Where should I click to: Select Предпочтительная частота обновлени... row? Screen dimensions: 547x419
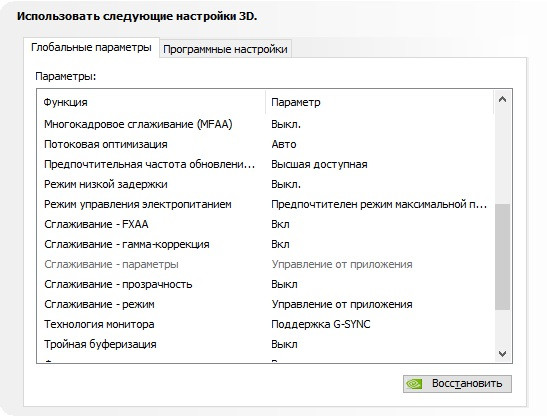(266, 164)
